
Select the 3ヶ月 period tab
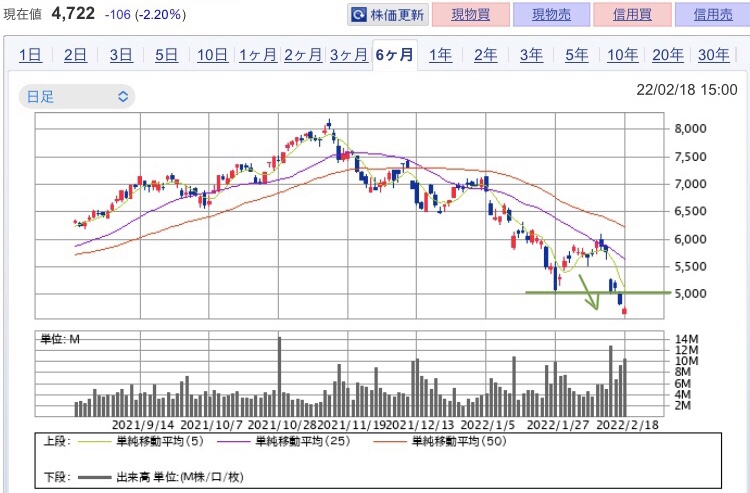tap(348, 55)
